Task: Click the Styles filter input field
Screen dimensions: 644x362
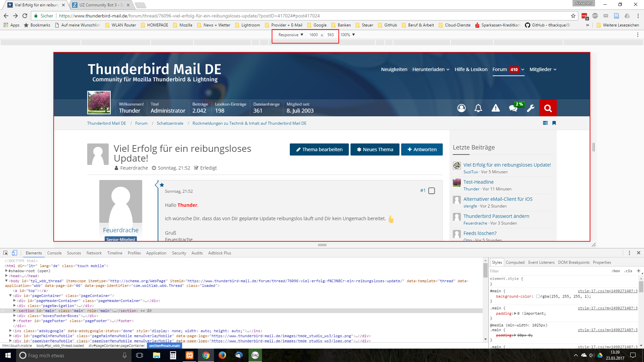Action: point(547,271)
